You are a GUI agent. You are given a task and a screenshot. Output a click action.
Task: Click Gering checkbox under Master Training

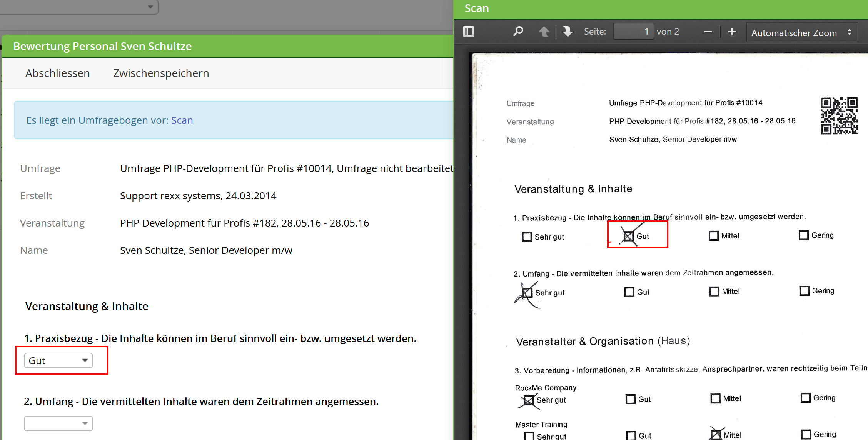806,435
